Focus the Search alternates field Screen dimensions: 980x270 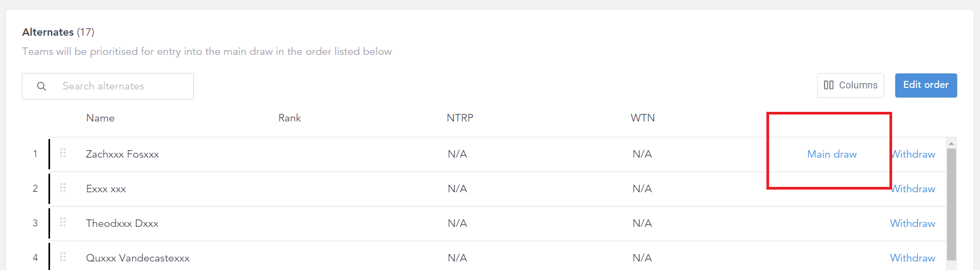click(108, 86)
